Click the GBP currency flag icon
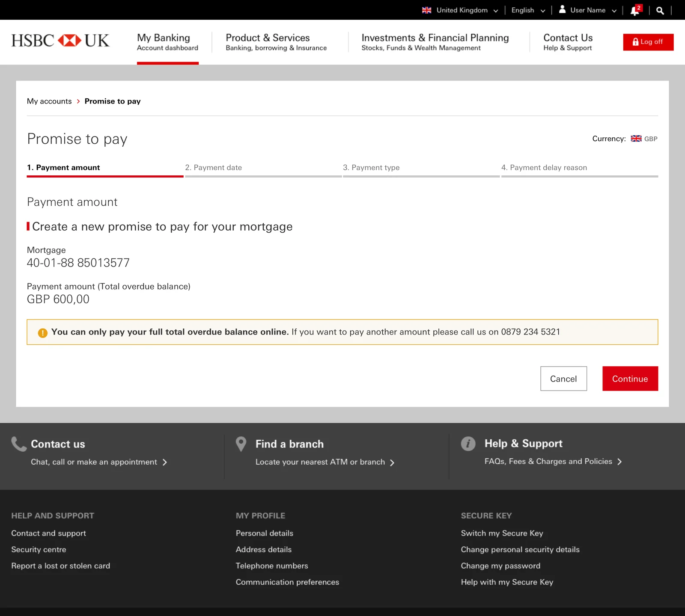 coord(636,139)
